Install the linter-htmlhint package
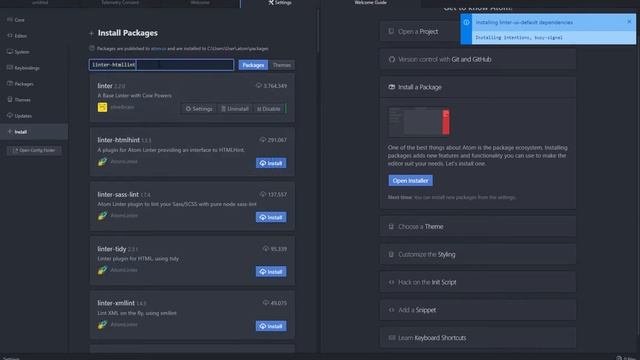Viewport: 640px width, 360px height. click(271, 163)
